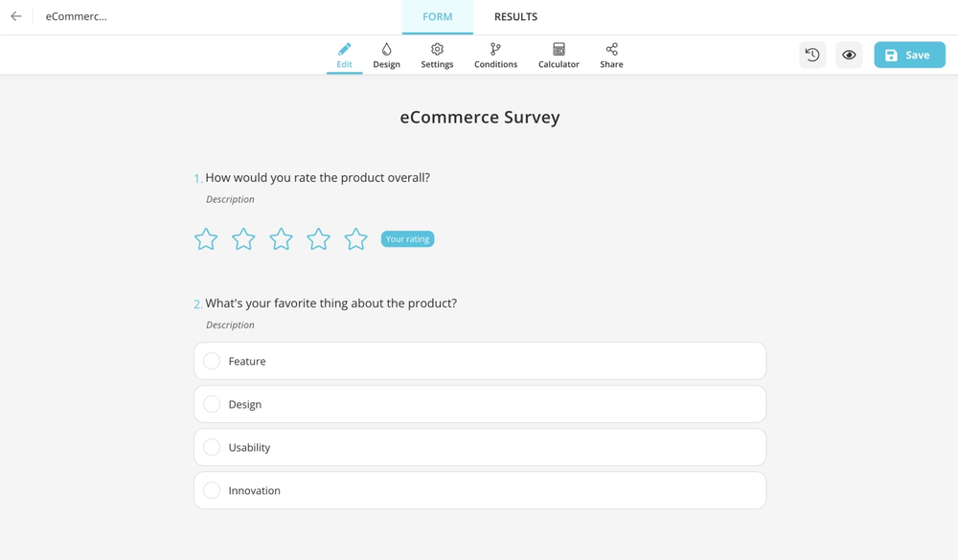
Task: Click the back arrow icon
Action: [x=16, y=16]
